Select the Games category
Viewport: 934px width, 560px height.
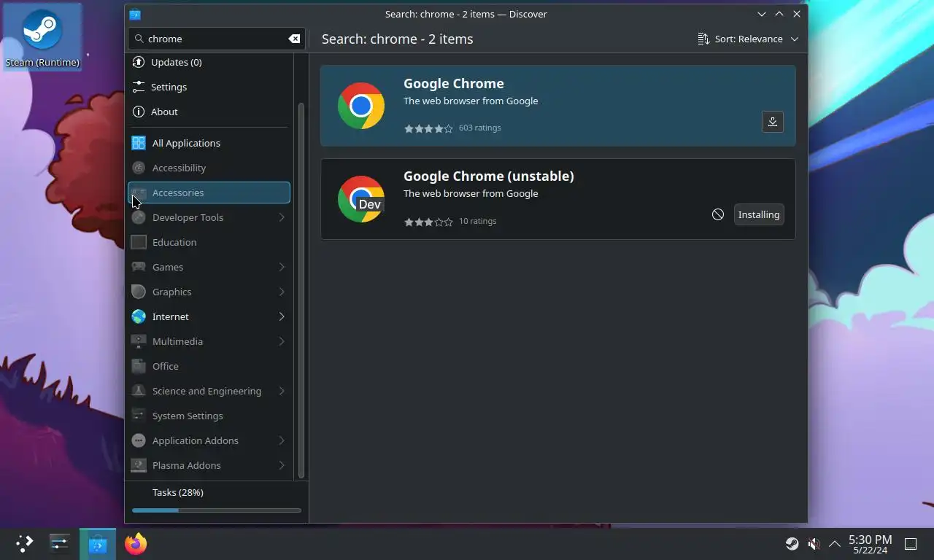(x=210, y=267)
